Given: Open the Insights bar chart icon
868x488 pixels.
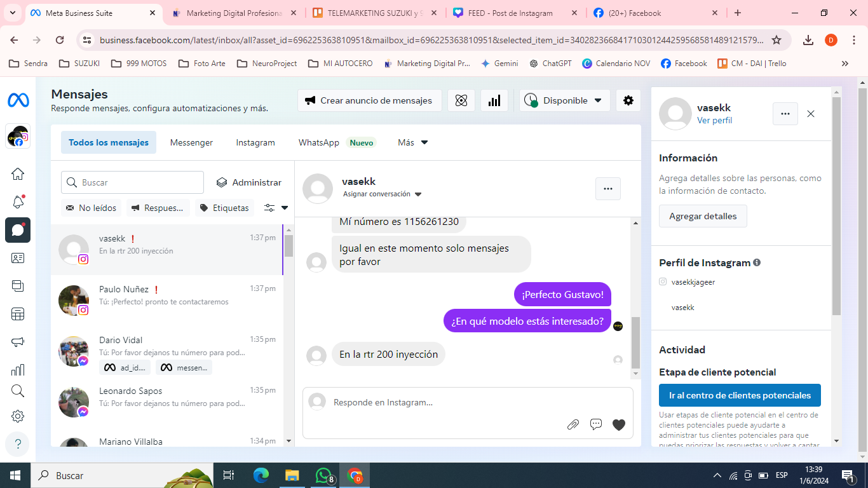Looking at the screenshot, I should (x=494, y=100).
